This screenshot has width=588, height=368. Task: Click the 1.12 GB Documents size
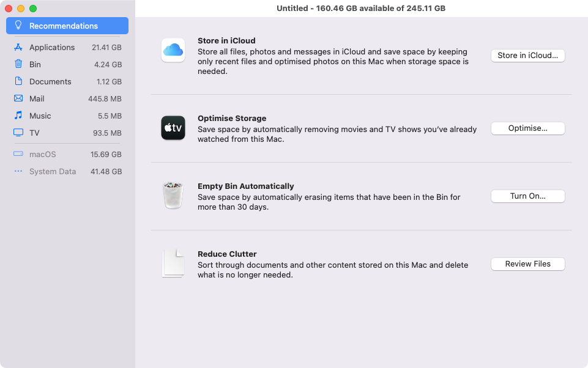pos(109,81)
